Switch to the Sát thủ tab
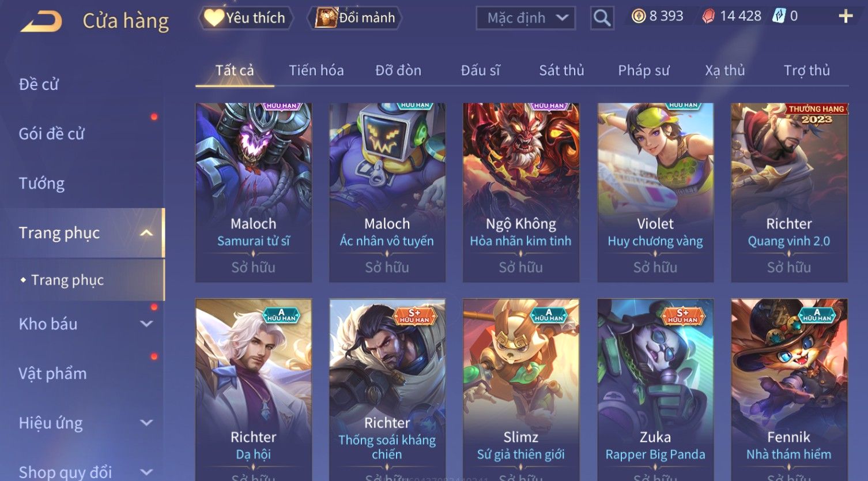Image resolution: width=868 pixels, height=481 pixels. (561, 70)
